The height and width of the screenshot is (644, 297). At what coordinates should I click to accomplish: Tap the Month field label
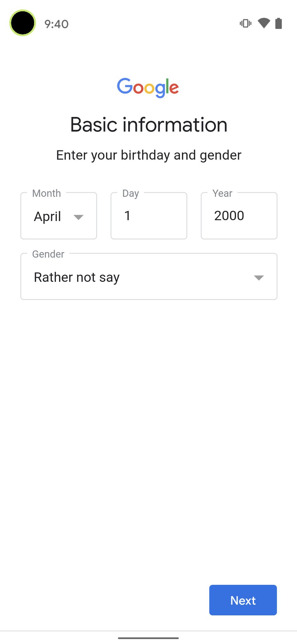[47, 193]
